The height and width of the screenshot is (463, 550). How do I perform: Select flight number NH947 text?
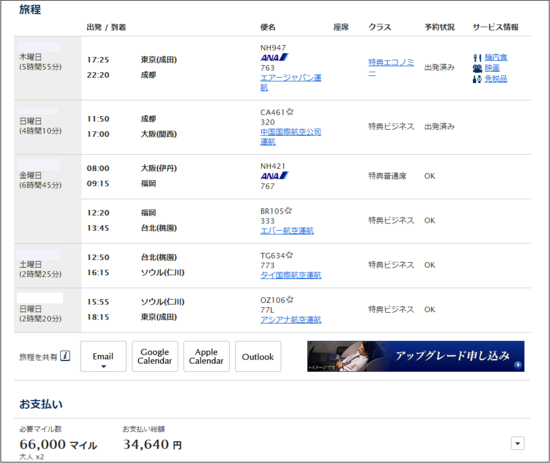273,48
